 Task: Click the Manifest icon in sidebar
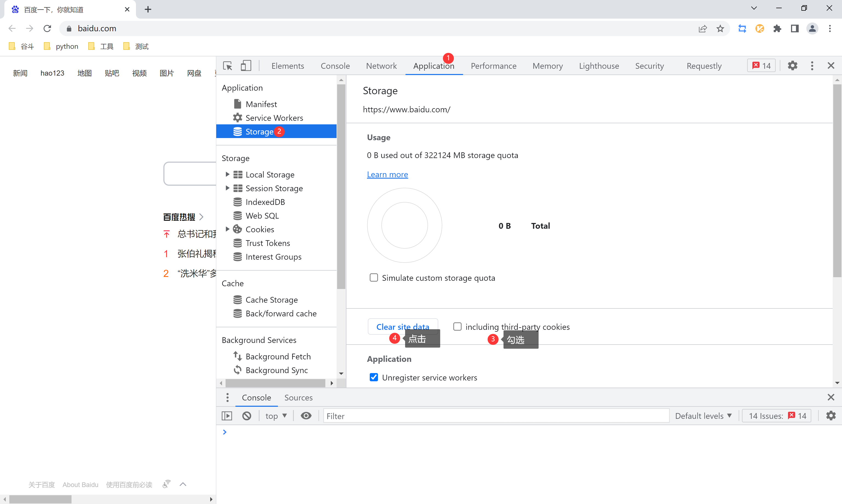coord(238,104)
